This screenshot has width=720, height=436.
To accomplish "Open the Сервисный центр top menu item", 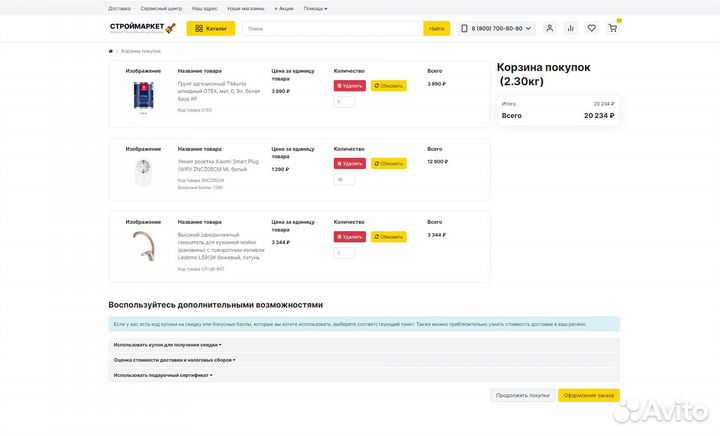I will [x=160, y=8].
